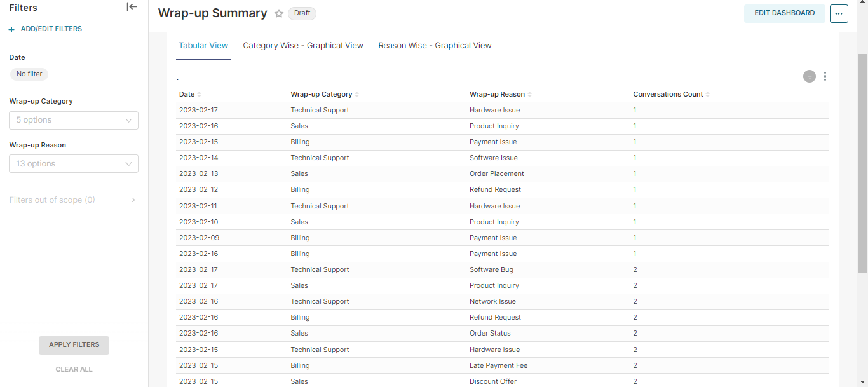This screenshot has height=387, width=868.
Task: Click Clear All to reset filters
Action: (x=74, y=369)
